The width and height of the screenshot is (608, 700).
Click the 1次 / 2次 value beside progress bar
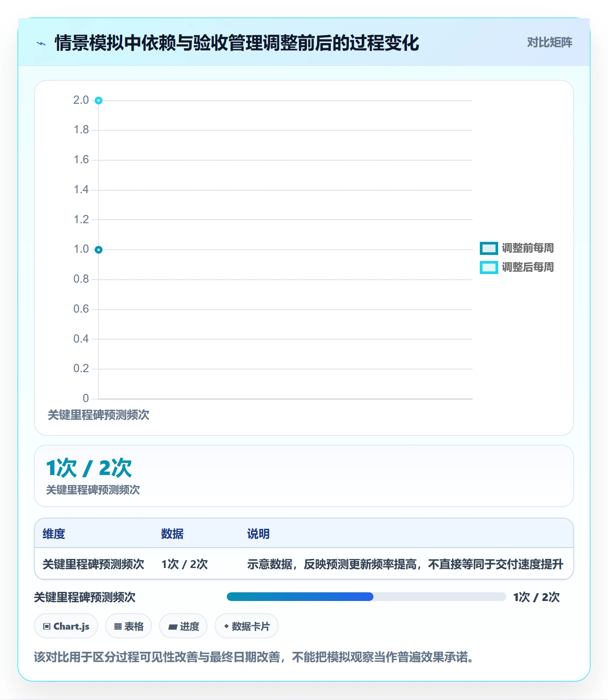pos(536,597)
